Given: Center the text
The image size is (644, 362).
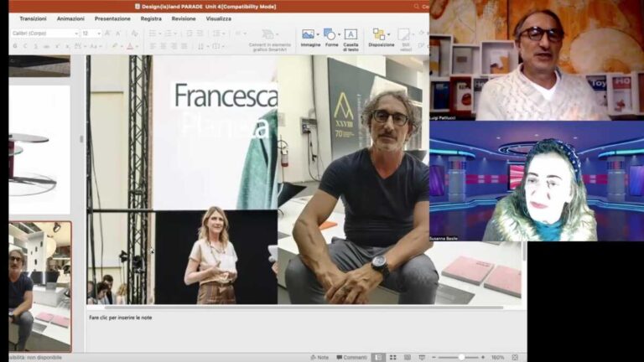Looking at the screenshot, I should pyautogui.click(x=163, y=46).
